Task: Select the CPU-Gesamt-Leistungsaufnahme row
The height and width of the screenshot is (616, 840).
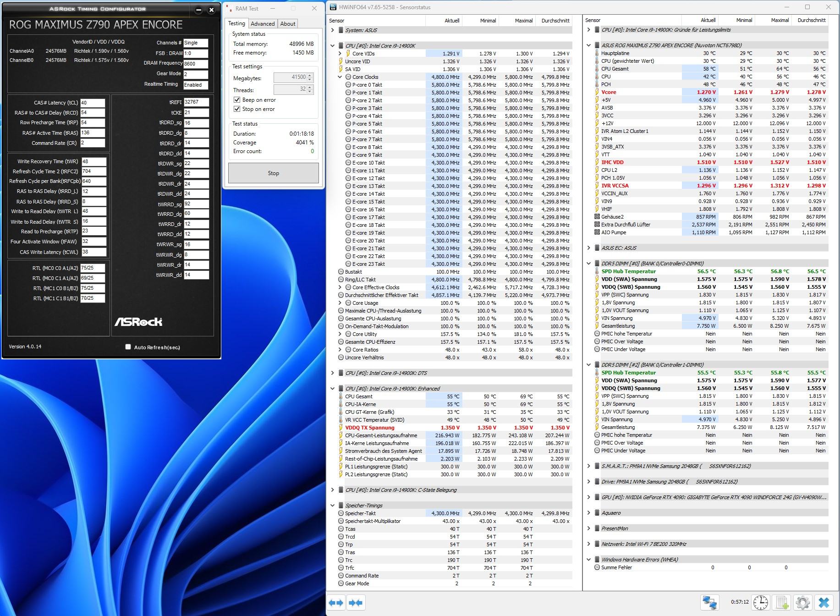Action: click(x=455, y=435)
